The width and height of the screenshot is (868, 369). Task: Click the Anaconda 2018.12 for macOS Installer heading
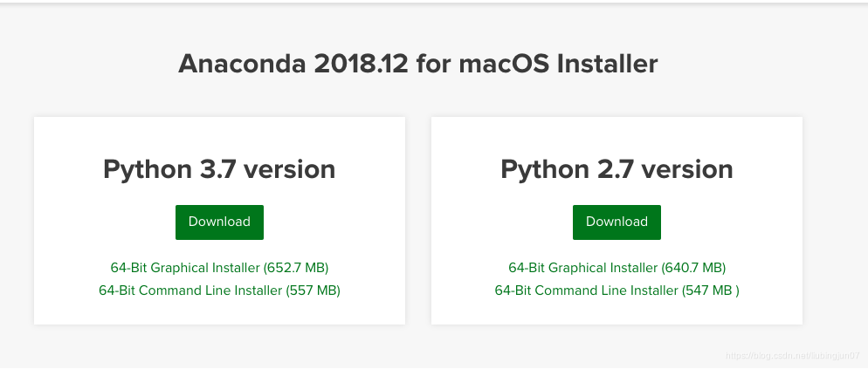(417, 64)
